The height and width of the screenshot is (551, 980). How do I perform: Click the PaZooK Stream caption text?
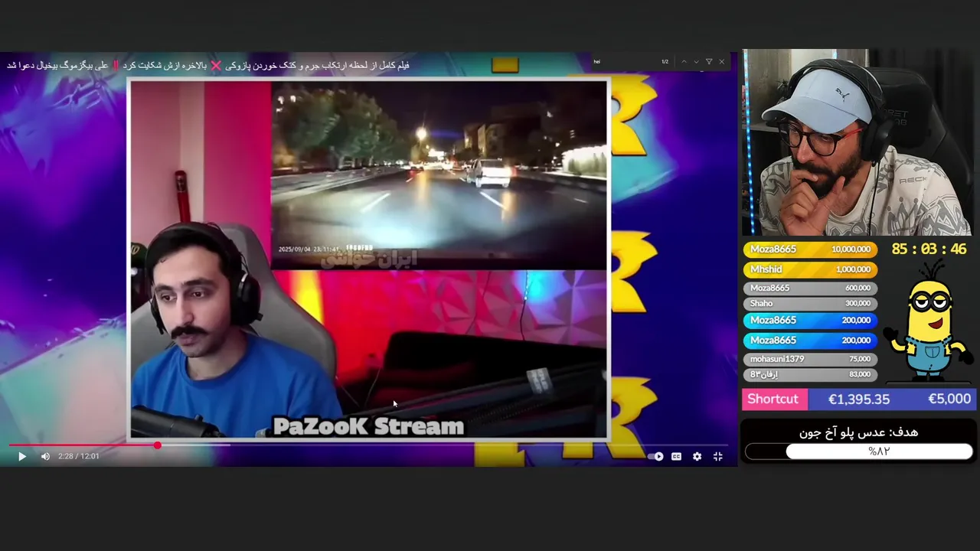(x=368, y=426)
